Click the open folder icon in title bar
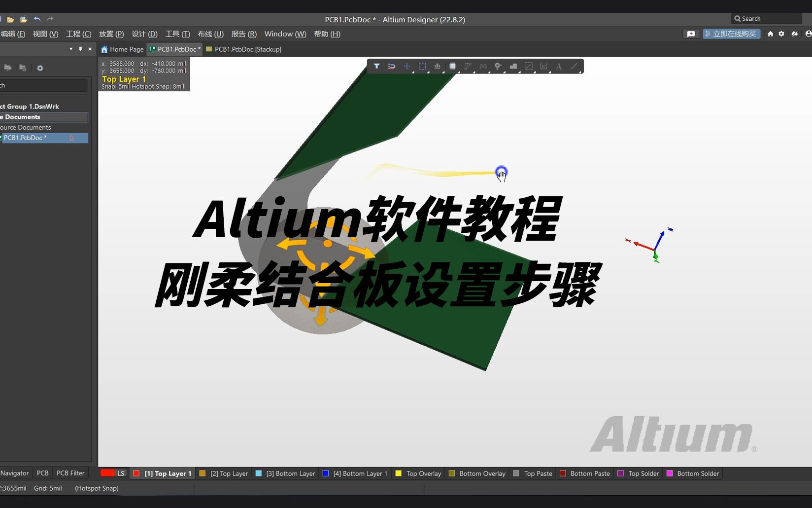 pos(10,19)
